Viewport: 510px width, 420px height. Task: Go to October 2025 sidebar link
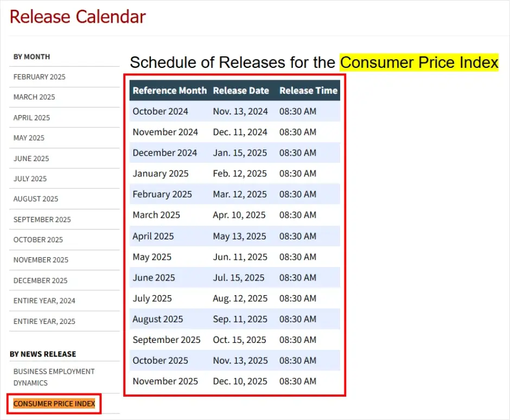click(38, 240)
